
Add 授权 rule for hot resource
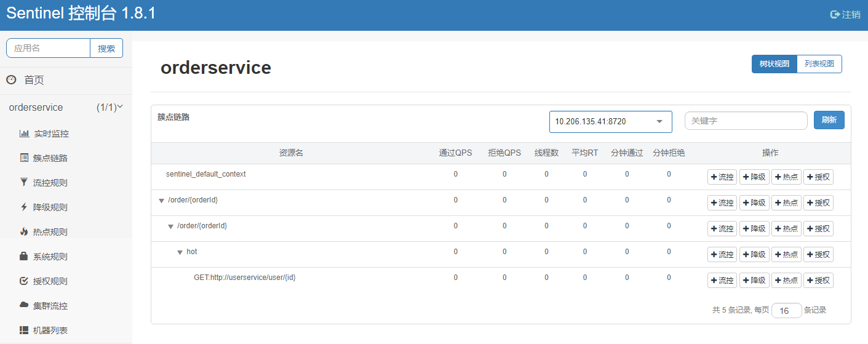818,255
